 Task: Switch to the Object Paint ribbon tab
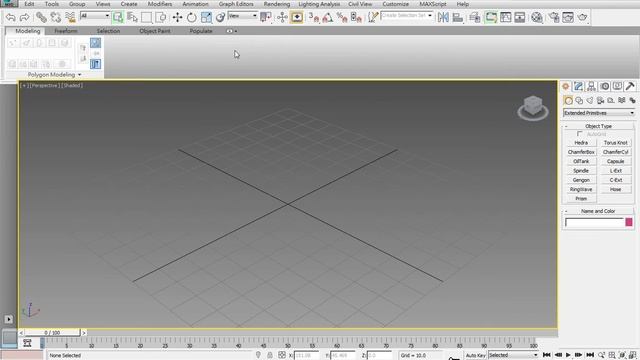(x=155, y=31)
